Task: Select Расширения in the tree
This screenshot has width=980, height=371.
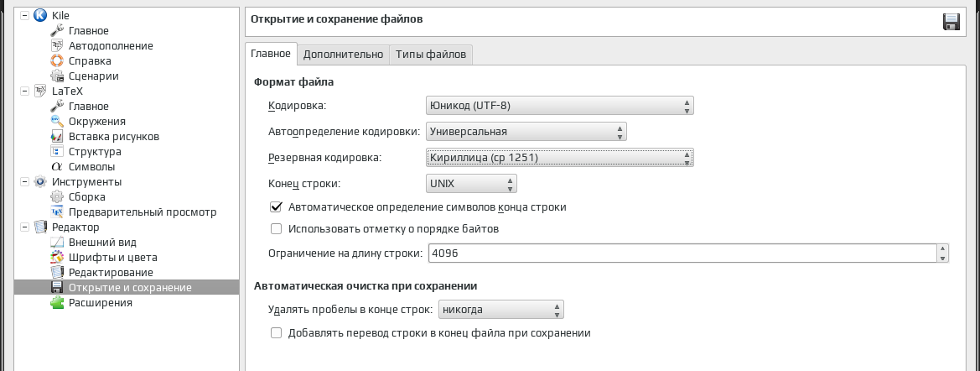Action: (100, 303)
